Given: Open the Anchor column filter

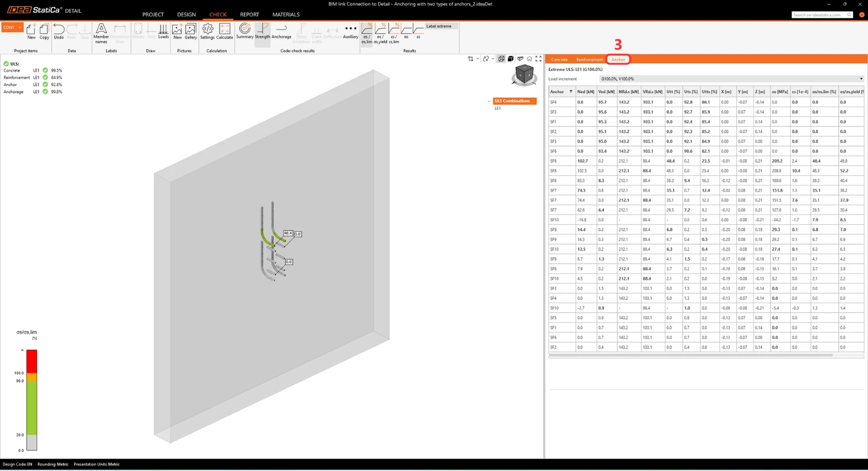Looking at the screenshot, I should click(571, 92).
